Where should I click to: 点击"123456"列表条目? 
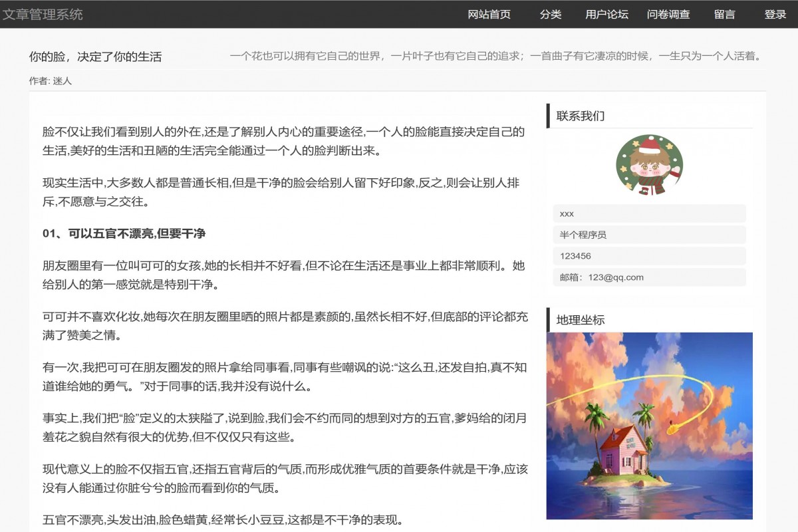click(x=650, y=256)
